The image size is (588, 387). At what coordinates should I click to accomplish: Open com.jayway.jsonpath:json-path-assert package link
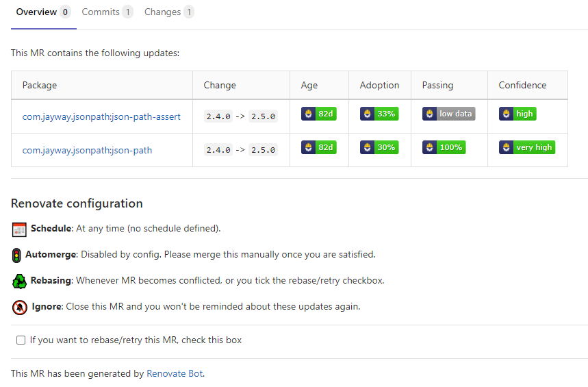click(101, 116)
